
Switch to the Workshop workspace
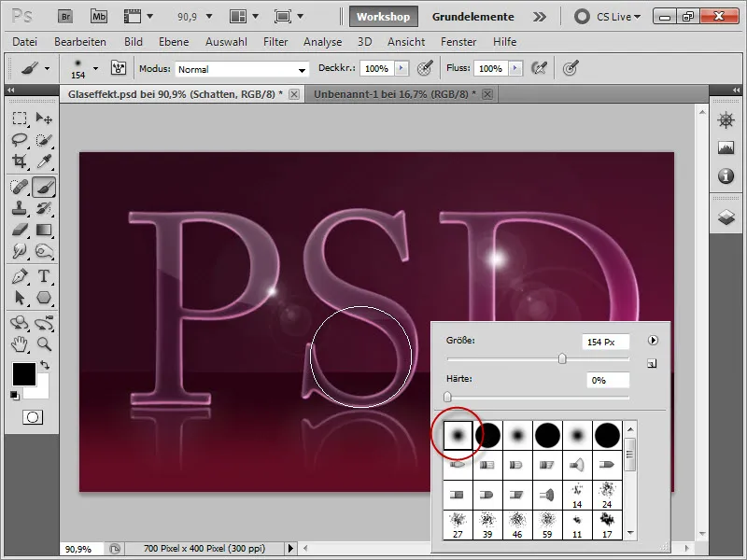(x=384, y=17)
